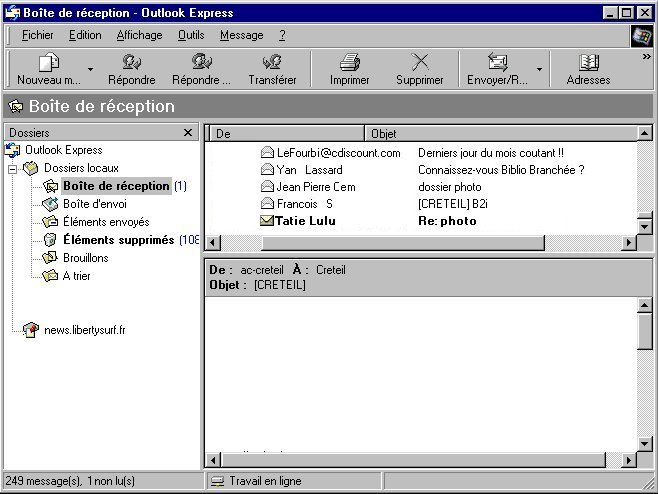This screenshot has height=494, width=658.
Task: Select the Éléments envoyés folder
Action: [x=106, y=222]
